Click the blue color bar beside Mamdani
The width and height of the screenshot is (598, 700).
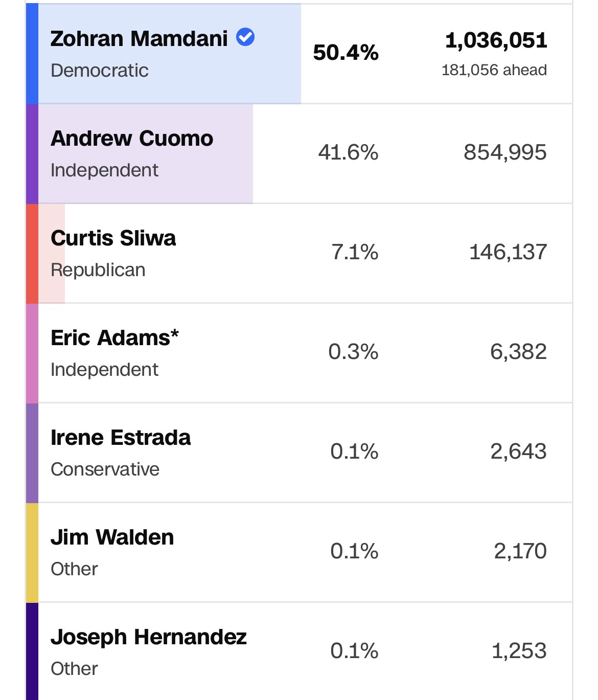click(x=32, y=54)
